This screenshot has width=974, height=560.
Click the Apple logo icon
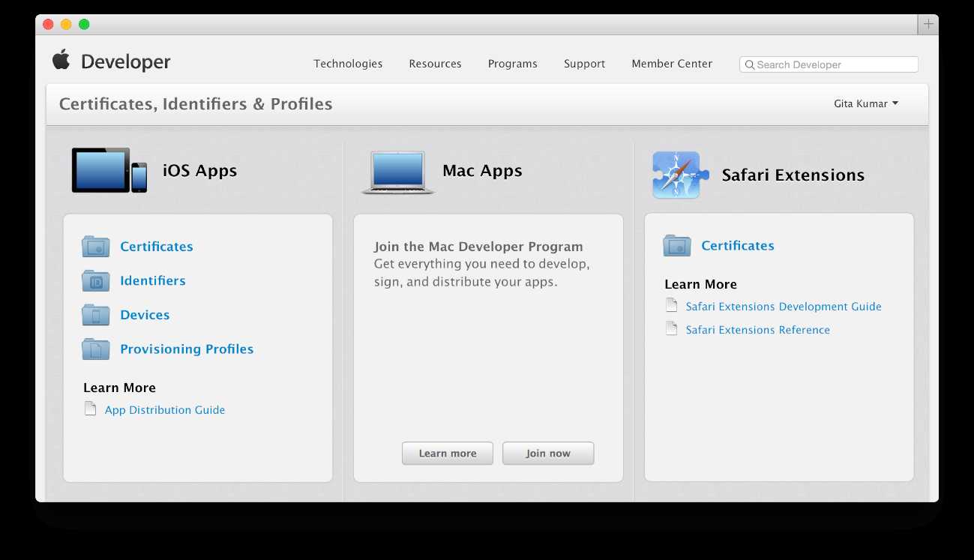pyautogui.click(x=61, y=60)
